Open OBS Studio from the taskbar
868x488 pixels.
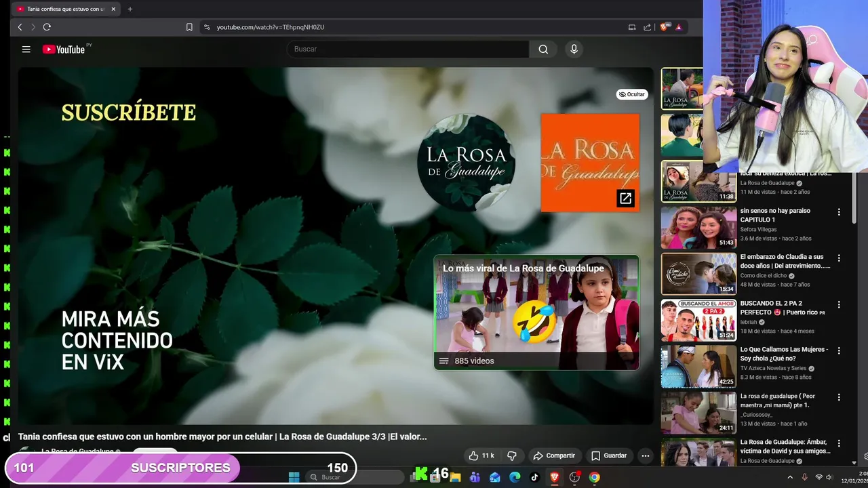[x=574, y=477]
